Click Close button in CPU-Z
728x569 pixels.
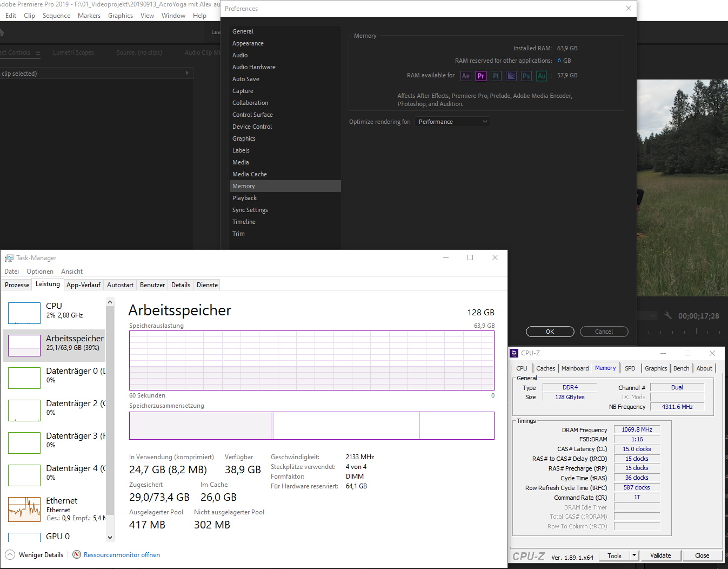click(x=702, y=555)
